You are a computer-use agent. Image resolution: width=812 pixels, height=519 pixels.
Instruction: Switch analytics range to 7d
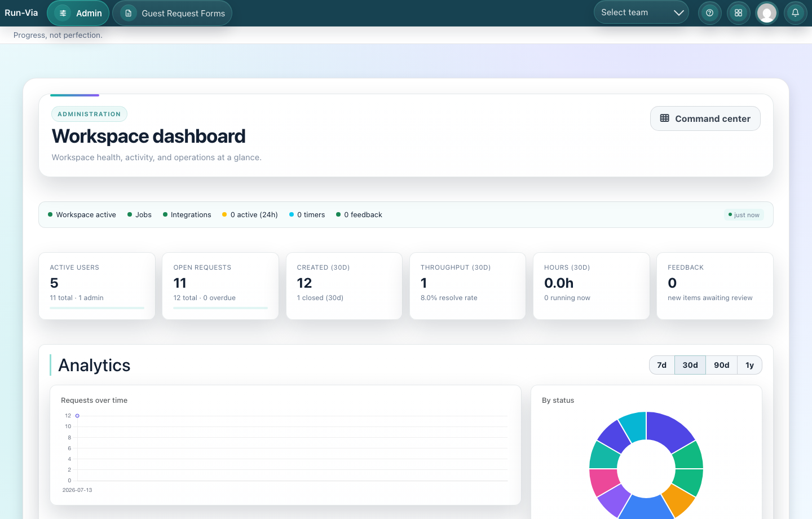(x=662, y=365)
